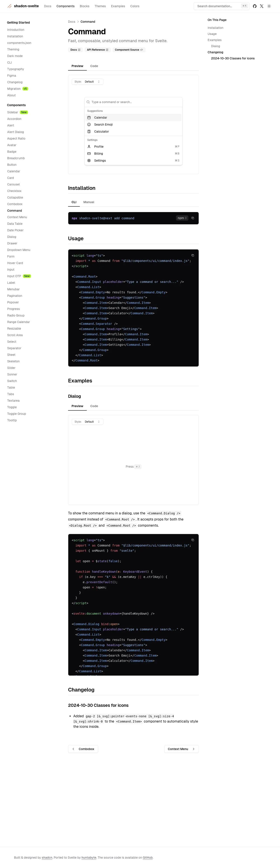This screenshot has width=280, height=868.
Task: Click the Billing credit card icon
Action: point(89,154)
